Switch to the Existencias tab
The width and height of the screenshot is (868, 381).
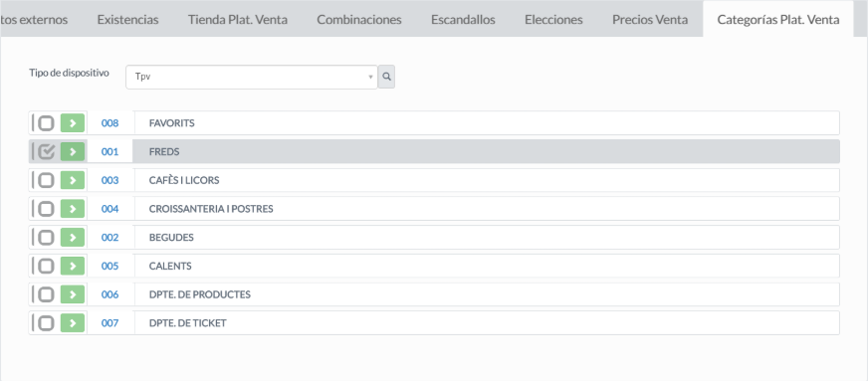click(127, 19)
